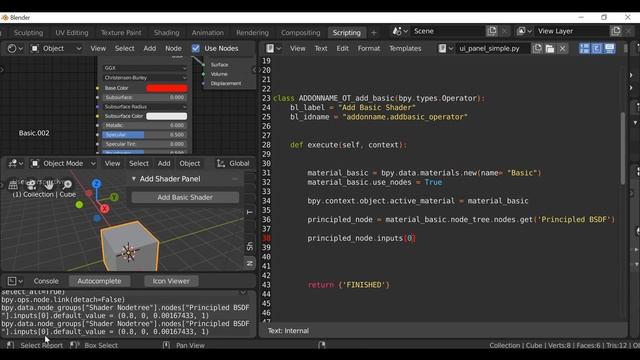This screenshot has height=360, width=640.
Task: Toggle orthographic grid view icon in viewport
Action: 13,185
